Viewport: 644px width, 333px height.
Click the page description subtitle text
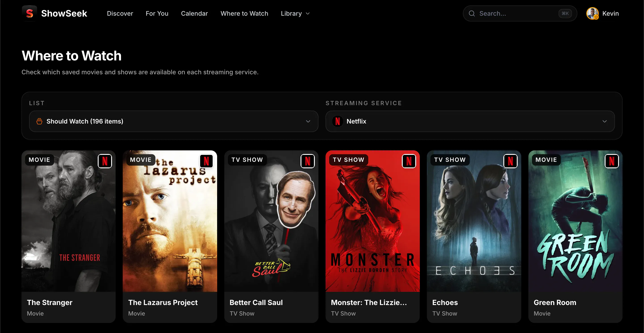pos(140,72)
